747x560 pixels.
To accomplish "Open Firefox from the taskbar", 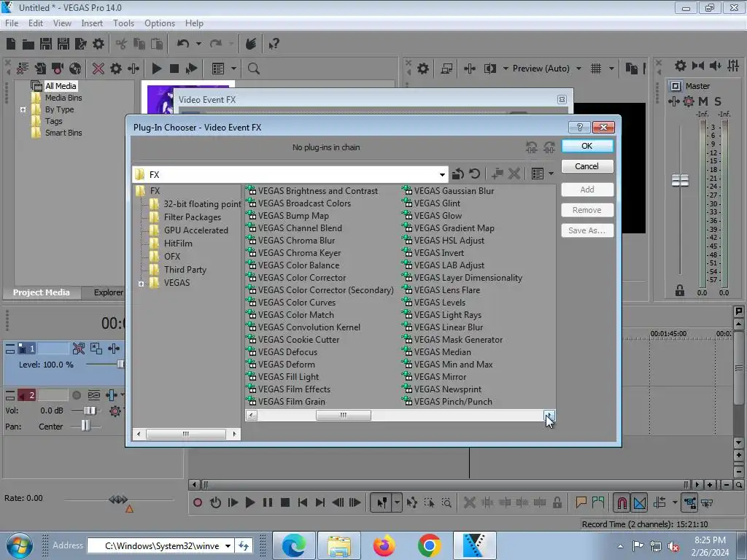I will click(x=384, y=545).
